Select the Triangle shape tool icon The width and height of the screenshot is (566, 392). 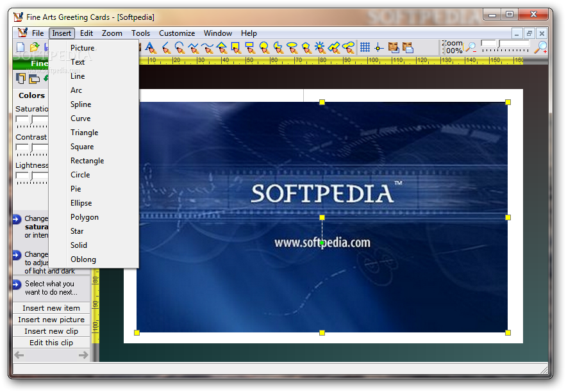pos(222,47)
